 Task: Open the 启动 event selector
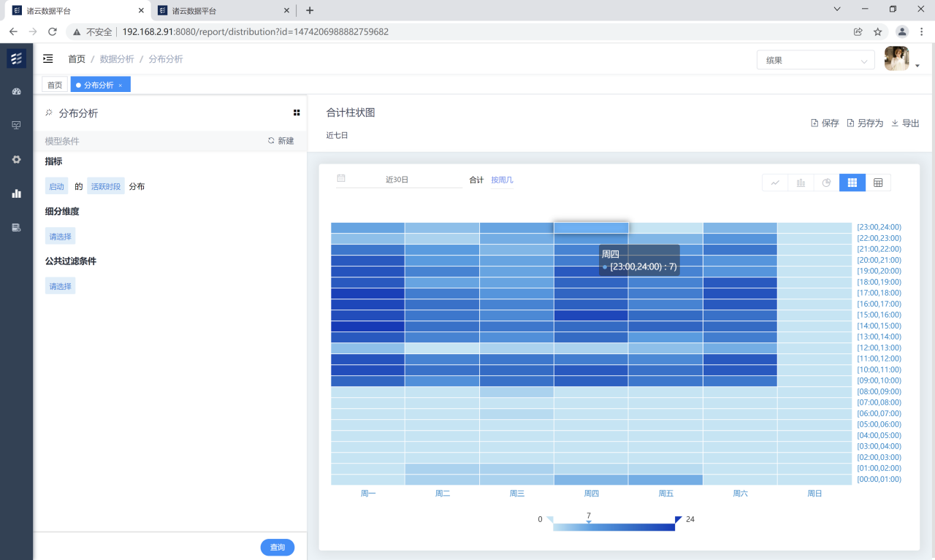pos(57,186)
